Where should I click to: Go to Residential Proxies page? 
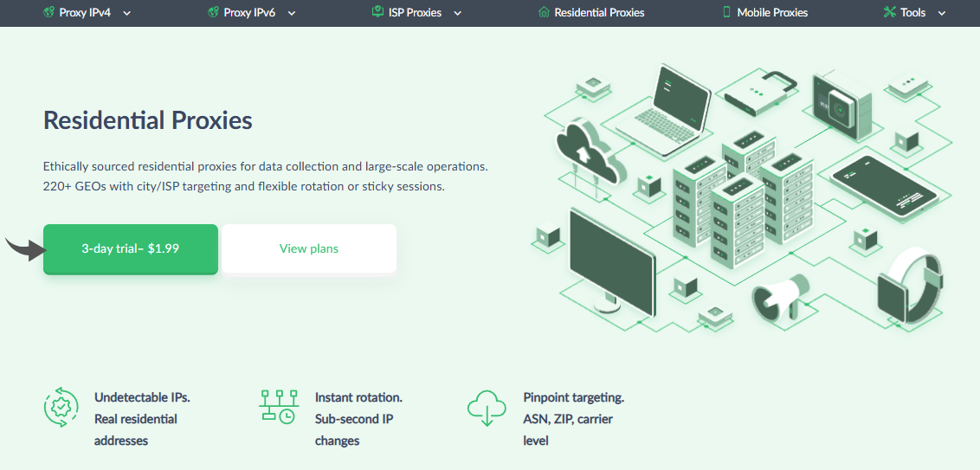click(599, 12)
